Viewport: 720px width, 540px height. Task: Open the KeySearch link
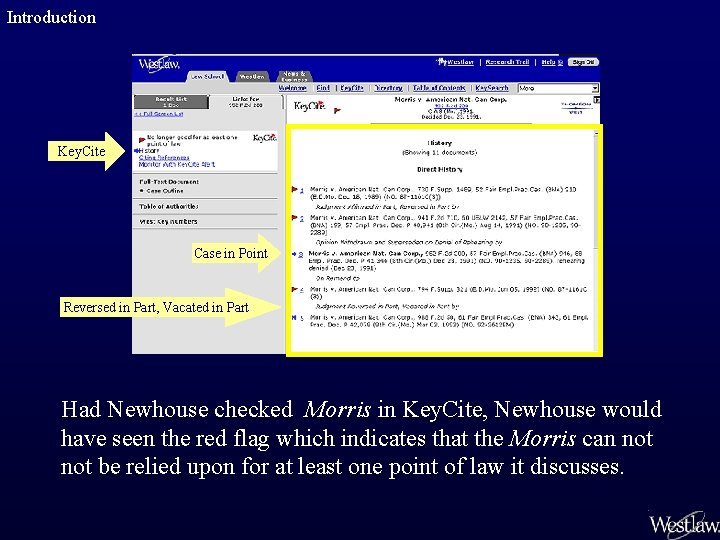tap(492, 88)
